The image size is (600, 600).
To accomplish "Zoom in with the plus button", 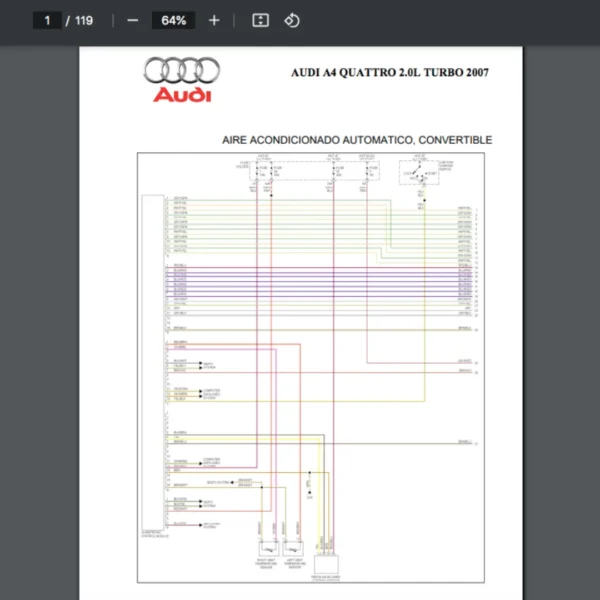I will 214,20.
